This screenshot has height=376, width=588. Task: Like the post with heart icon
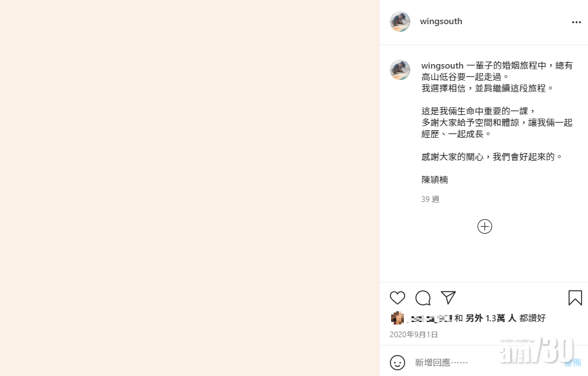pos(398,298)
